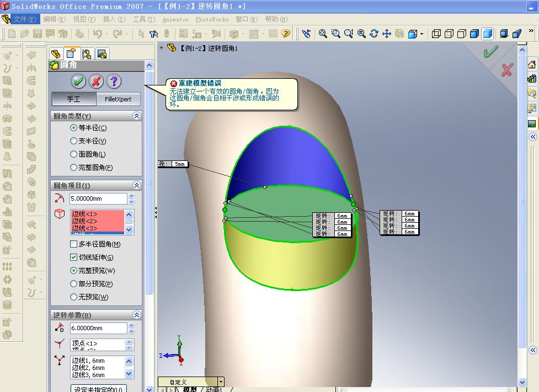Open the Undo history dropdown arrow
Viewport: 539px width, 392px height.
[107, 34]
